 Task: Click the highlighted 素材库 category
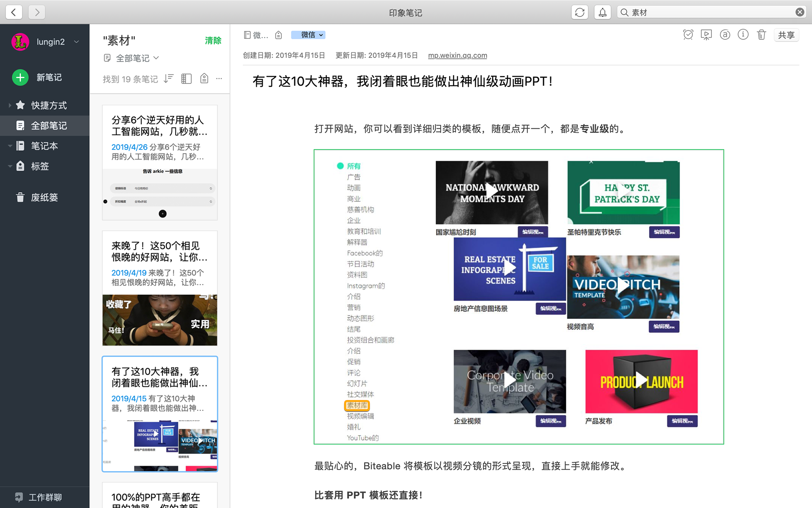[x=357, y=406]
